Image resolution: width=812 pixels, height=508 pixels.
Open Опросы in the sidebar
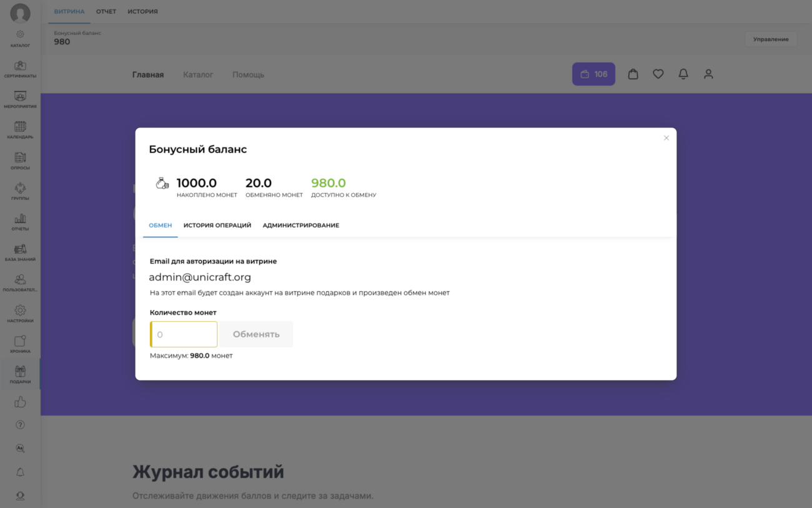pos(20,161)
